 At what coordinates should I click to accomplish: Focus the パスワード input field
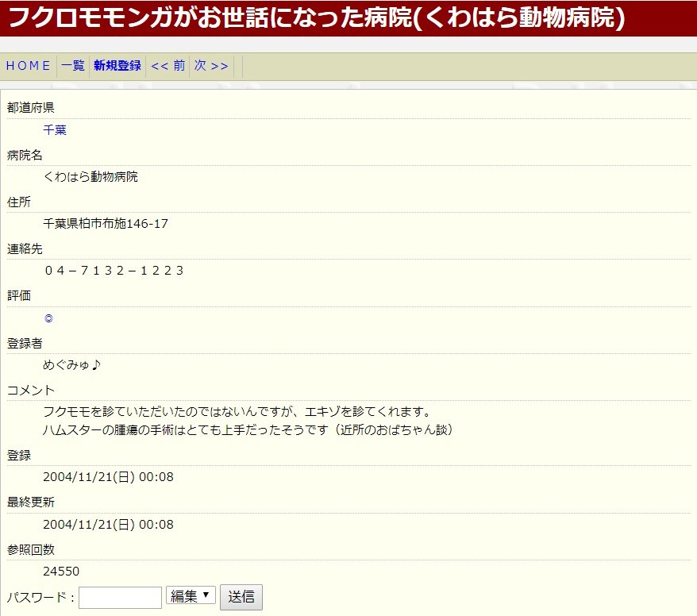coord(120,597)
